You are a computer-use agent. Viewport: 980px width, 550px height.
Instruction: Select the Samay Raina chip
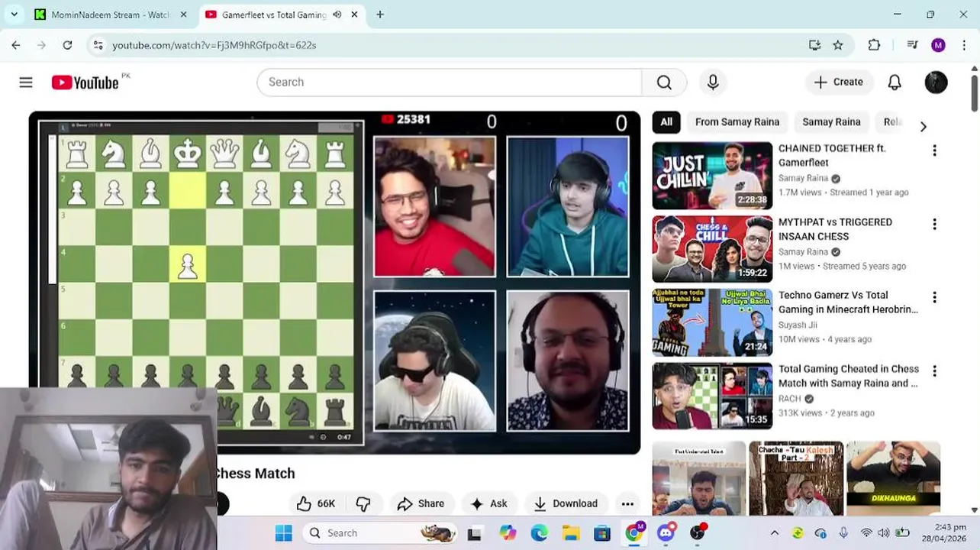[x=831, y=122]
